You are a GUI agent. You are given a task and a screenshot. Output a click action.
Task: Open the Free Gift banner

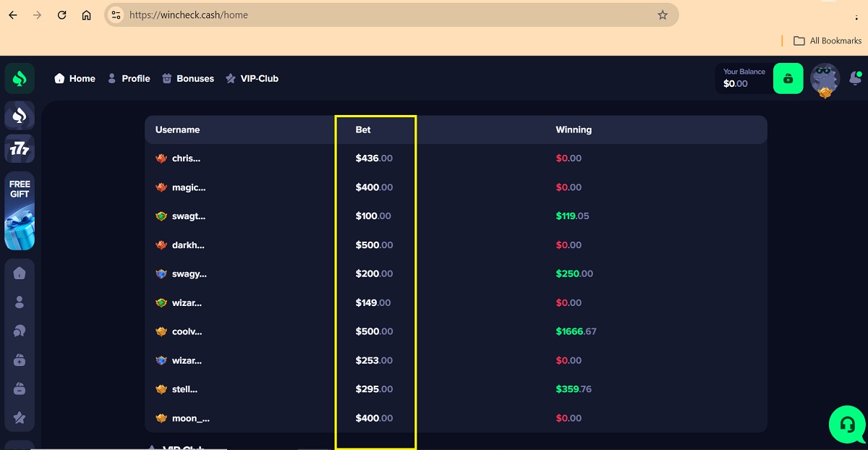[20, 211]
